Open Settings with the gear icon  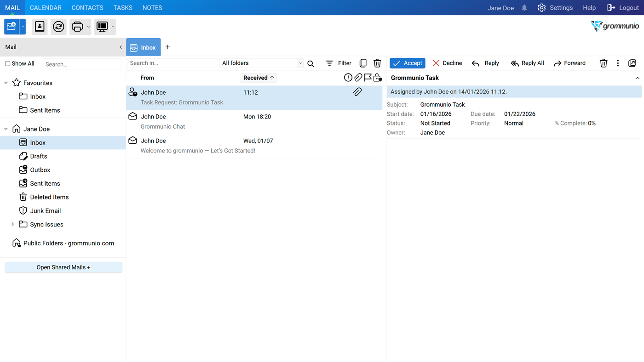point(555,8)
